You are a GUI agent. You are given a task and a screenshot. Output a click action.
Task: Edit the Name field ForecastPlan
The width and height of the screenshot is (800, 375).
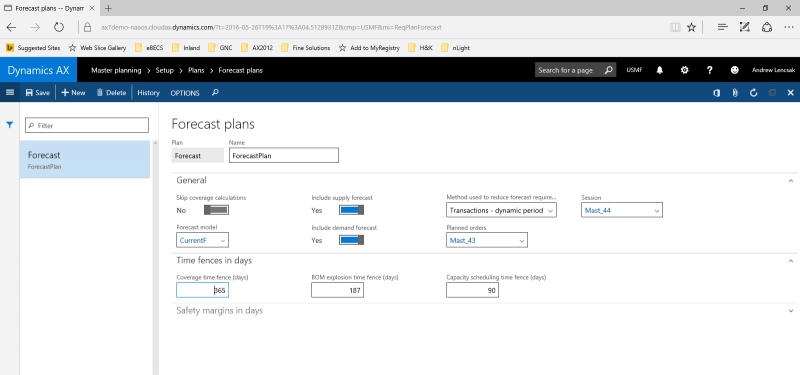(x=284, y=156)
